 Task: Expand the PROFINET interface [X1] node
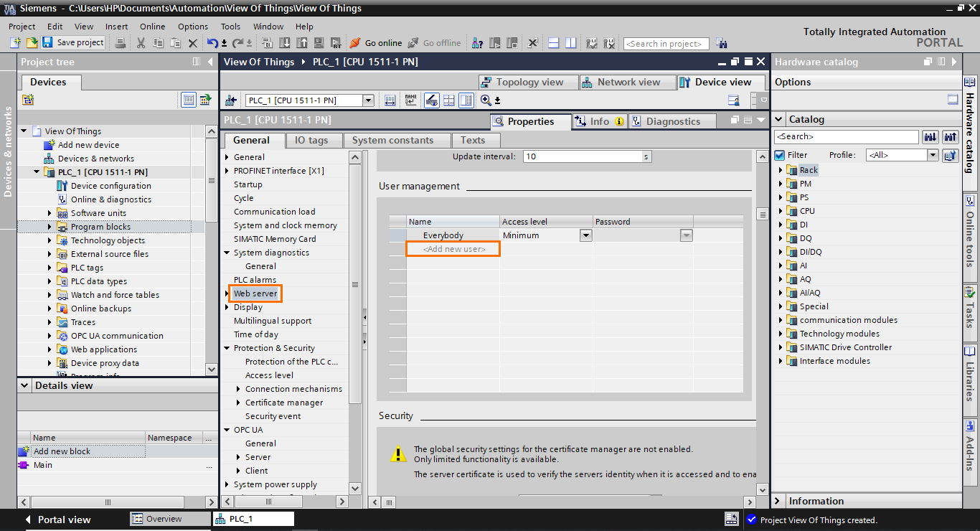[x=227, y=171]
